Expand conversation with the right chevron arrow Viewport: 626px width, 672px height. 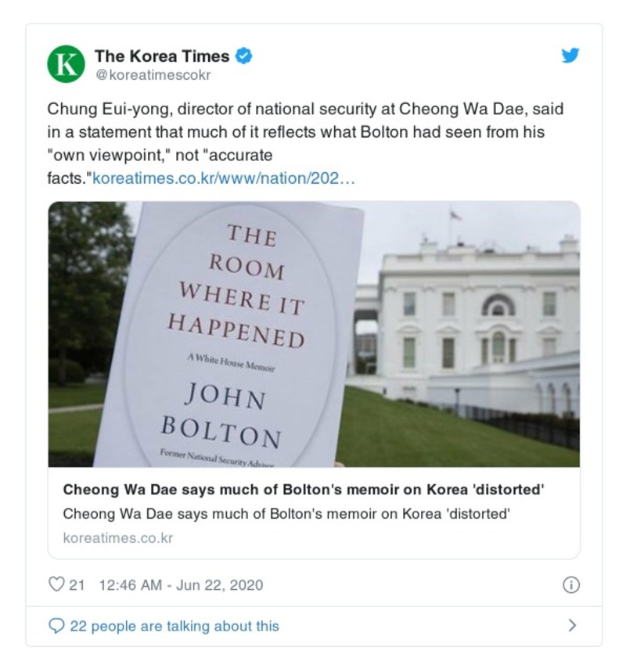click(572, 626)
